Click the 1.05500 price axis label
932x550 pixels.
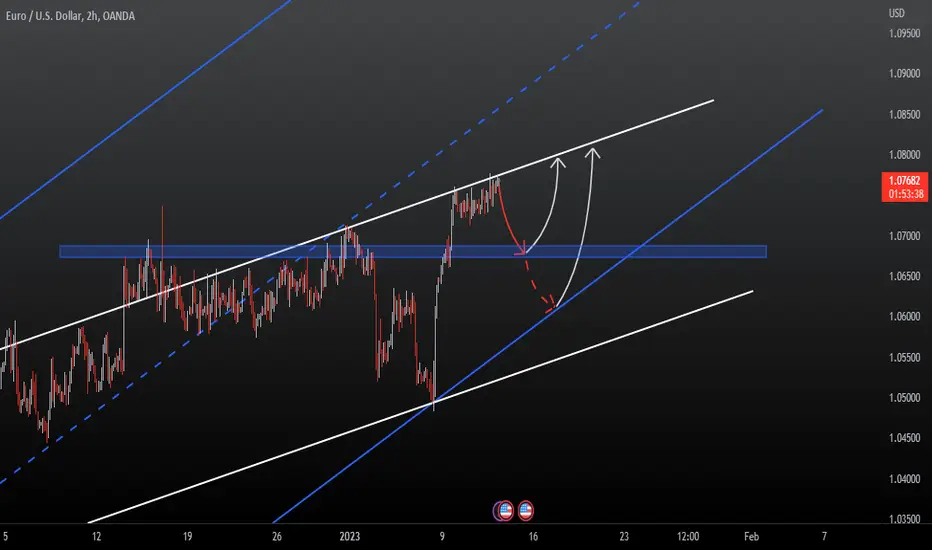[904, 357]
